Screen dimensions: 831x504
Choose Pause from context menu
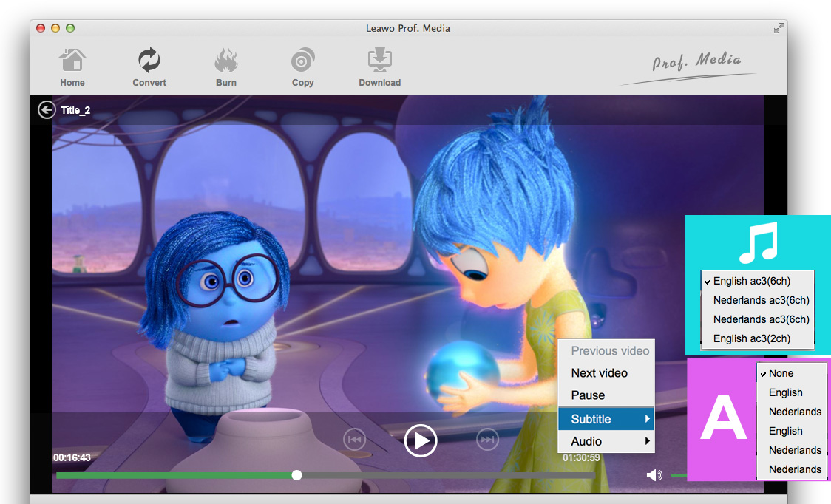(588, 395)
